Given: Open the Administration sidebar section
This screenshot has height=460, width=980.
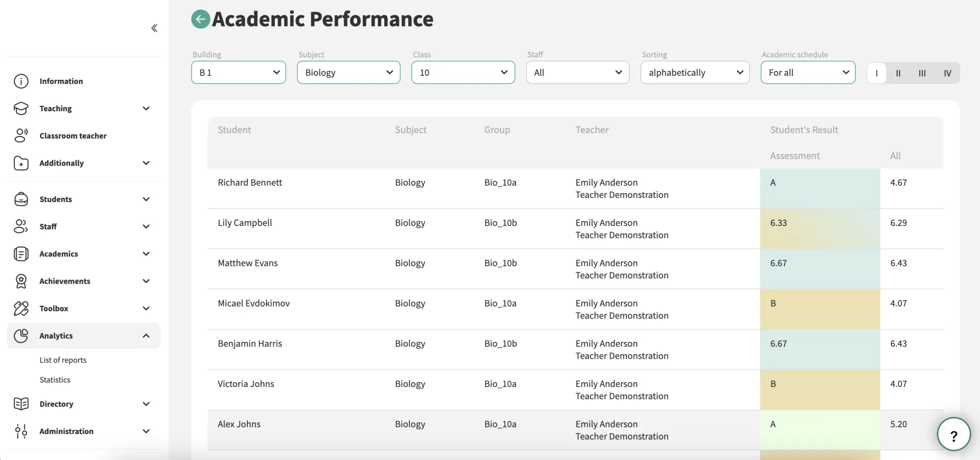Looking at the screenshot, I should click(x=83, y=431).
